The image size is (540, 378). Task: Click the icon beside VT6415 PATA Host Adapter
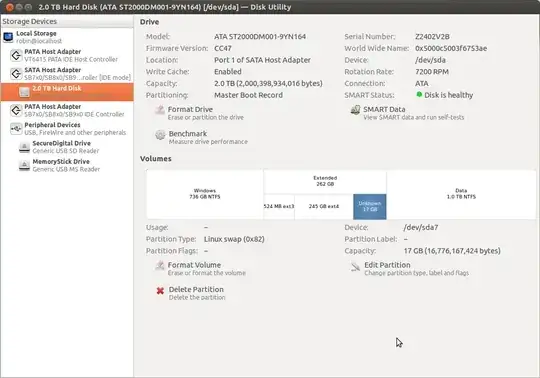click(16, 55)
